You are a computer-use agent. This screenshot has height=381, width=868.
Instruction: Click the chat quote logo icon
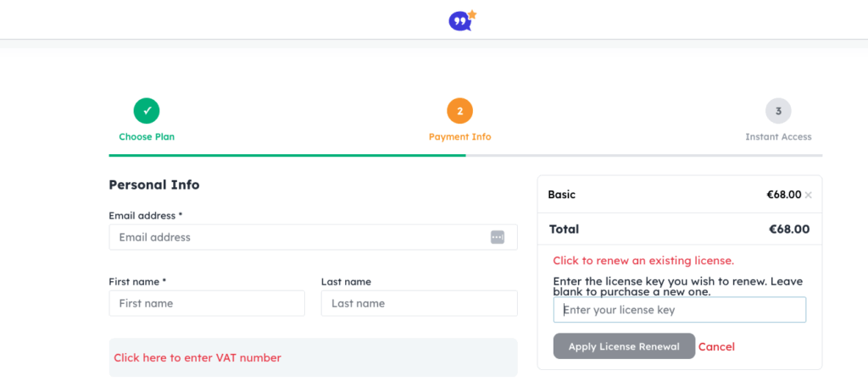[461, 20]
